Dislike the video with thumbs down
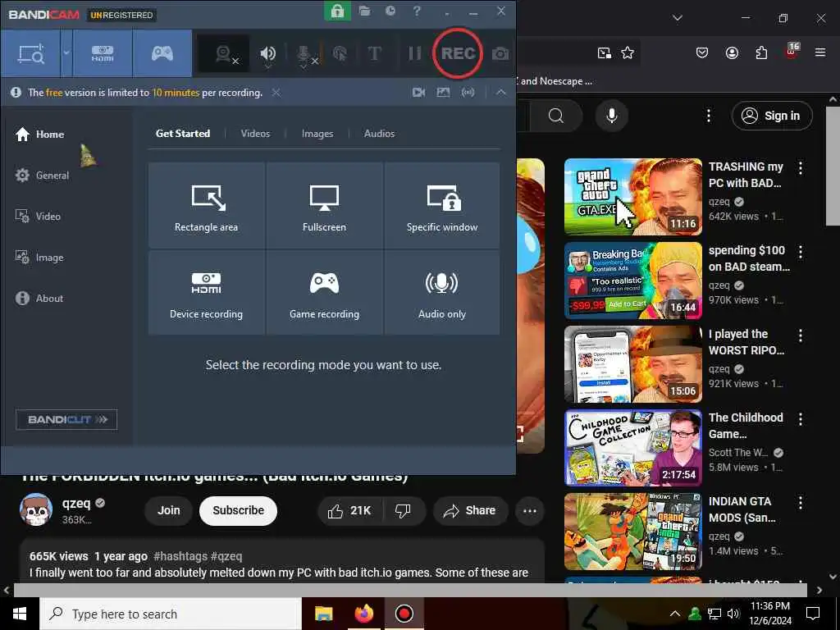840x630 pixels. click(x=403, y=511)
